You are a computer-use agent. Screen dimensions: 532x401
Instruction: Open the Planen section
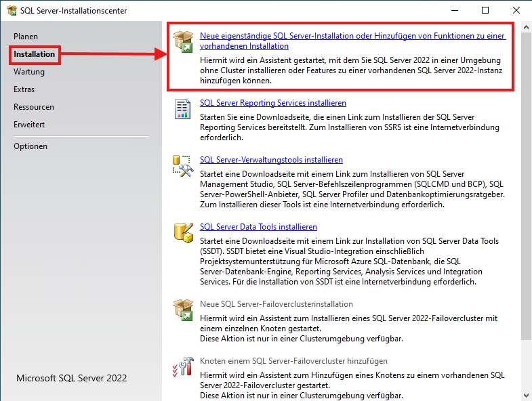coord(26,37)
